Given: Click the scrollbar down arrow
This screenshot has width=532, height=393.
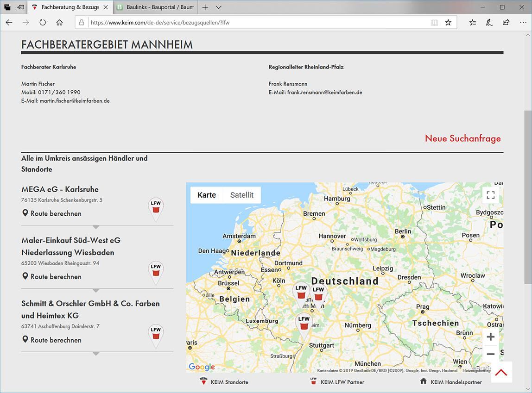Looking at the screenshot, I should click(x=528, y=389).
